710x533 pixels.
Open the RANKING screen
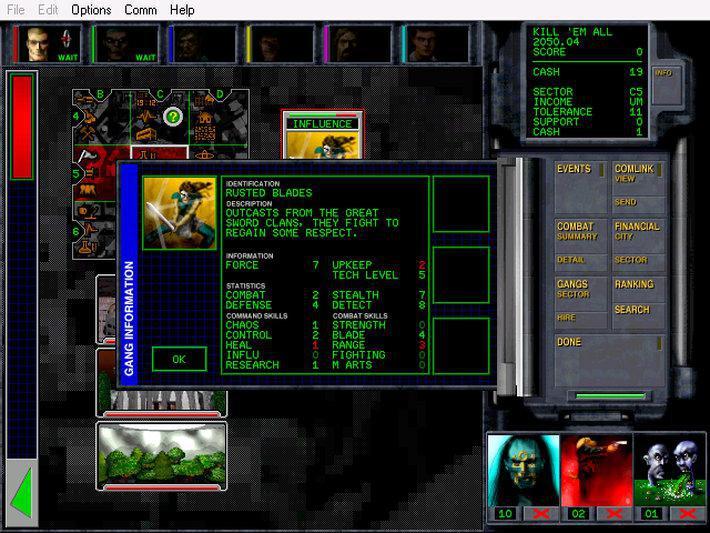coord(638,289)
